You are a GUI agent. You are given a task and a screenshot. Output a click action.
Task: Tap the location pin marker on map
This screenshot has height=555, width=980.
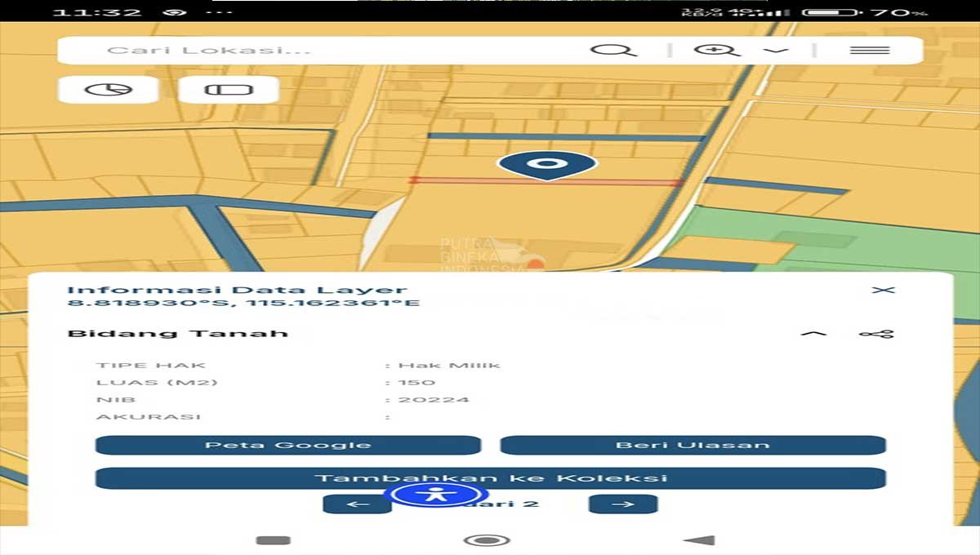coord(547,164)
